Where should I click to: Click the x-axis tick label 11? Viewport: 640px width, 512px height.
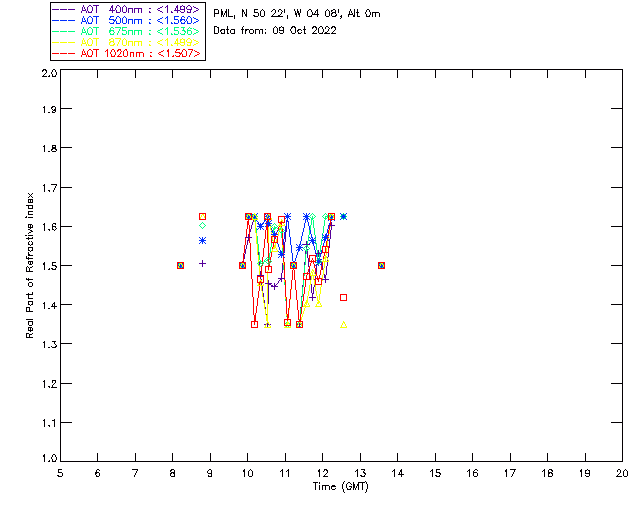[285, 473]
